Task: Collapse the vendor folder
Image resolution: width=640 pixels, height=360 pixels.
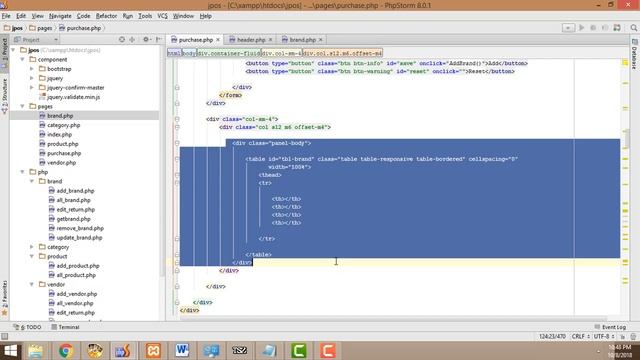Action: (x=32, y=284)
